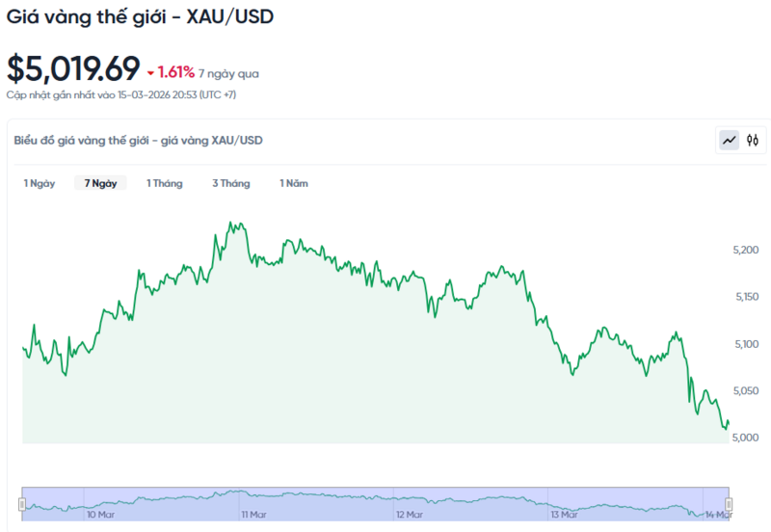The image size is (771, 532).
Task: Click the right handle of range navigator
Action: pos(729,504)
